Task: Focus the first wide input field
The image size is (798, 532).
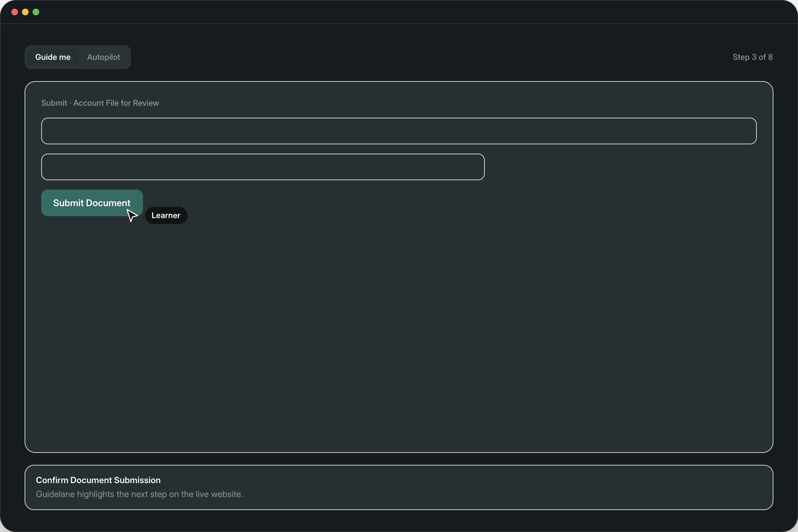Action: point(399,131)
